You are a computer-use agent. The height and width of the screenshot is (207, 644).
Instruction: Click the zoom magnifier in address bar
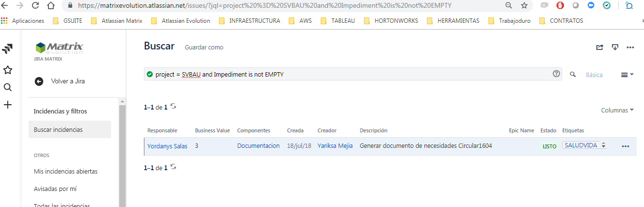click(x=508, y=6)
